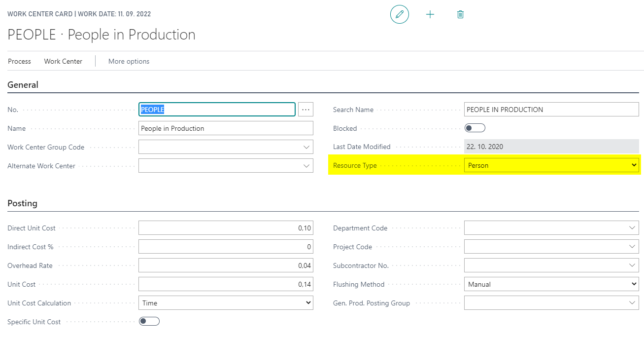Image resolution: width=644 pixels, height=339 pixels.
Task: Click the Resource Type field label
Action: [x=355, y=165]
